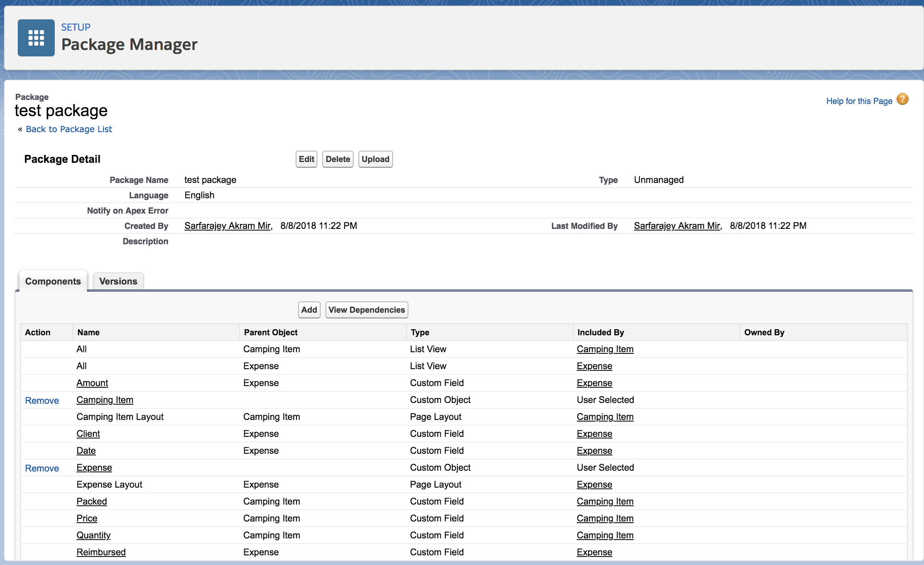Click the SETUP breadcrumb label
This screenshot has height=565, width=924.
point(76,27)
